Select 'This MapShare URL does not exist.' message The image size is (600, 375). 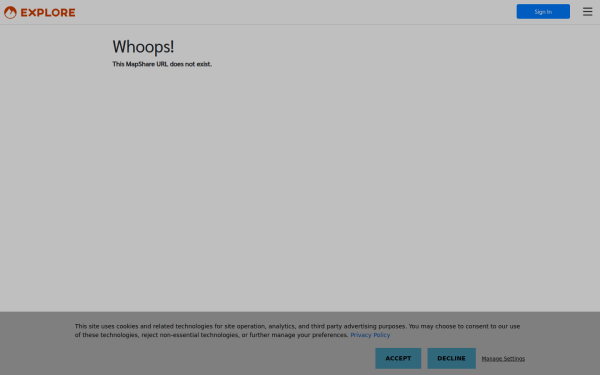click(x=162, y=64)
